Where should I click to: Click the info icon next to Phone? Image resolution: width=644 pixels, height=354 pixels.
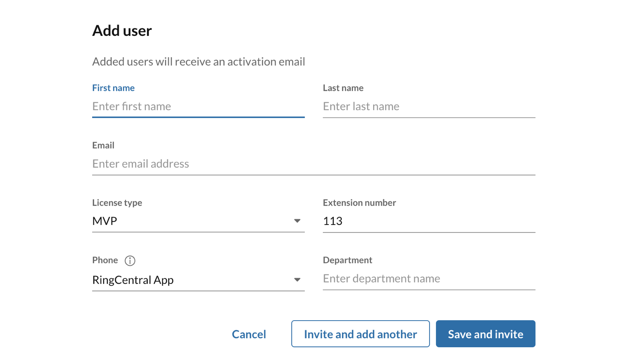[x=130, y=261]
